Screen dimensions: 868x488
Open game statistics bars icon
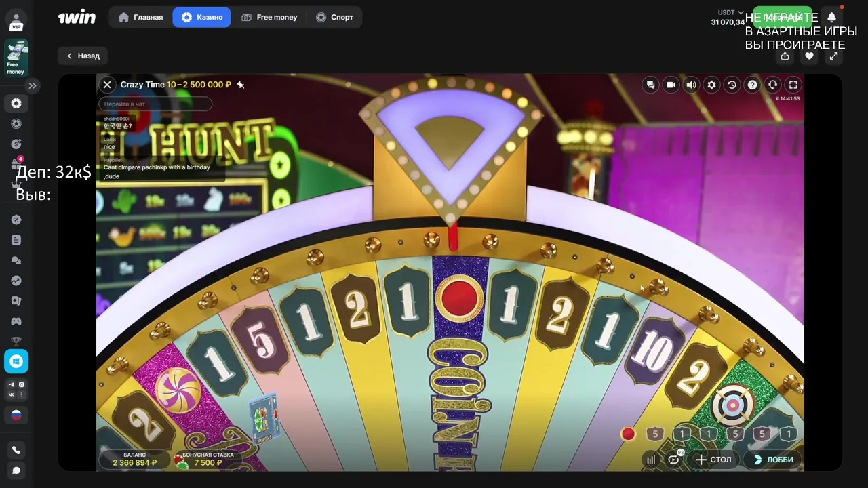(x=651, y=460)
